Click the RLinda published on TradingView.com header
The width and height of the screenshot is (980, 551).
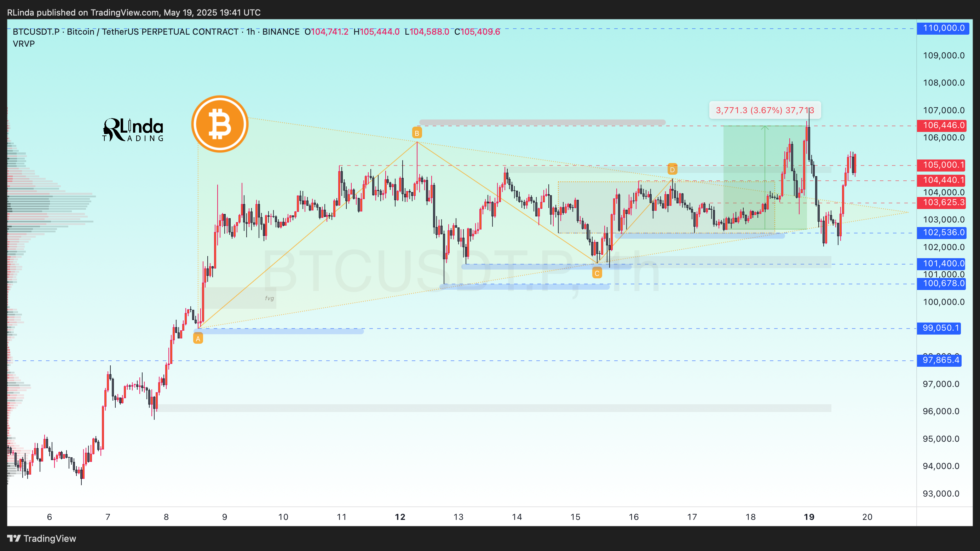[x=134, y=12]
